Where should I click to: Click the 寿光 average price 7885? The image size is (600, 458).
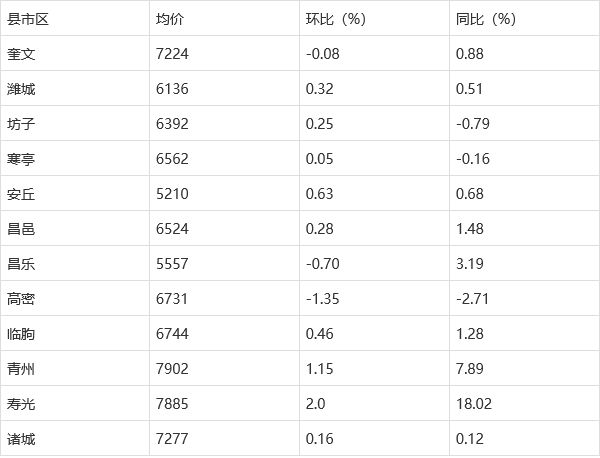(173, 404)
